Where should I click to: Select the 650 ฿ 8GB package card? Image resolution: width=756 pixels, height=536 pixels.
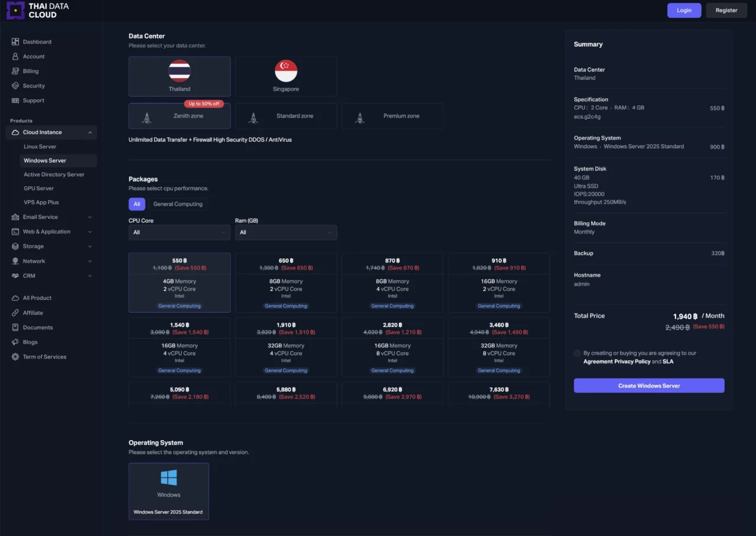coord(286,282)
